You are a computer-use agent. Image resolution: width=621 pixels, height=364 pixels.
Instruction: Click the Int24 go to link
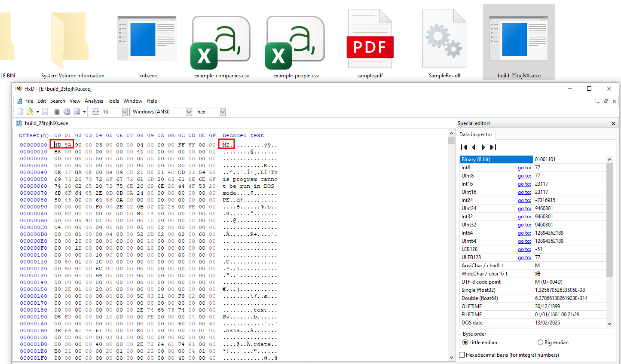(524, 200)
